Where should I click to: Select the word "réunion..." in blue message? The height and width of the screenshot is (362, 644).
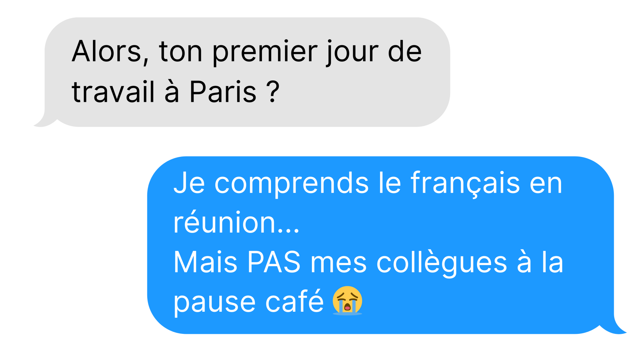236,222
